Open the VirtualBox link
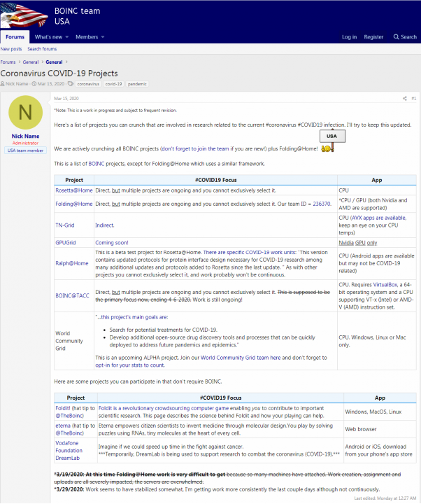 tap(385, 284)
